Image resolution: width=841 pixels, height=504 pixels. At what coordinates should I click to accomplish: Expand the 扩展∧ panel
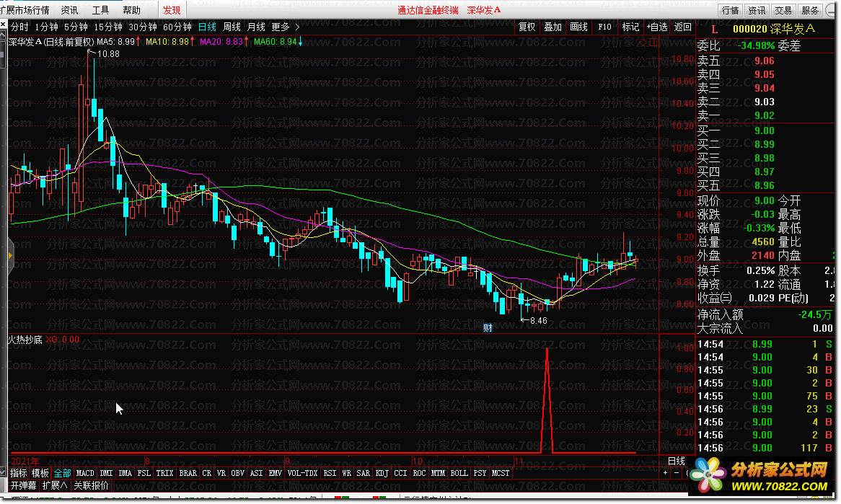55,485
